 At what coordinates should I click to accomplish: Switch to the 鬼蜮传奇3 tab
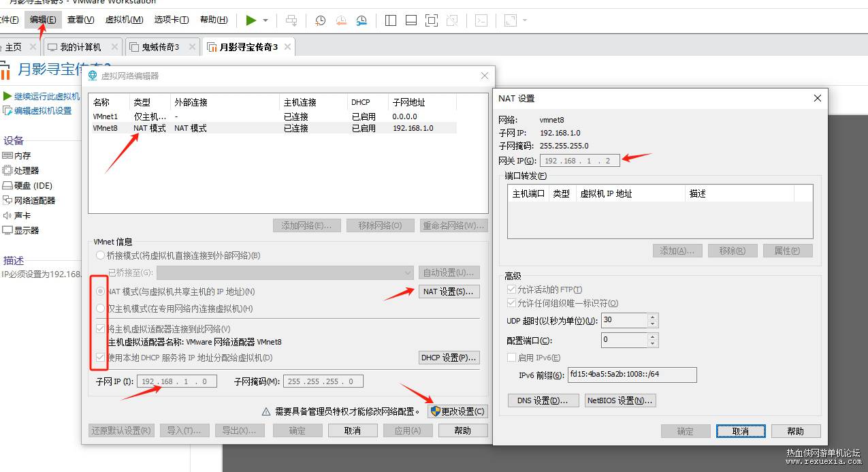(x=161, y=47)
